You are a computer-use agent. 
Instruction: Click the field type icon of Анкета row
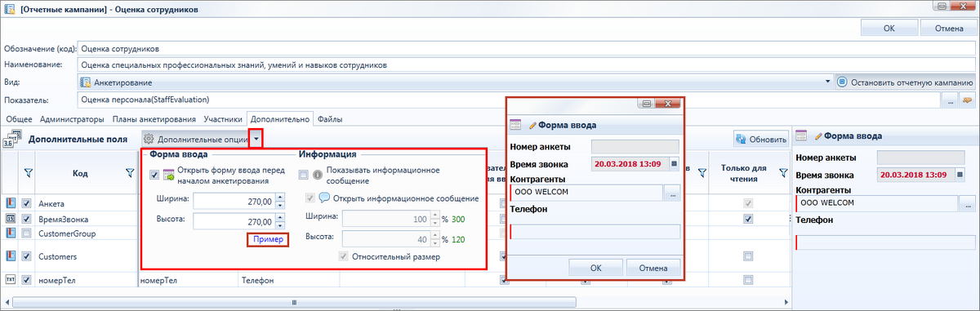click(11, 203)
